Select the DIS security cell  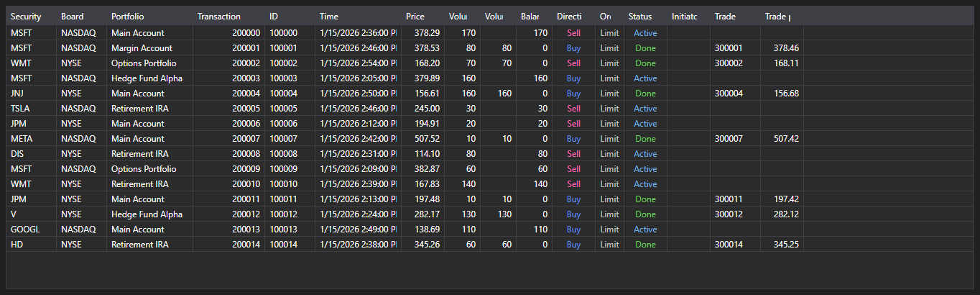coord(31,154)
